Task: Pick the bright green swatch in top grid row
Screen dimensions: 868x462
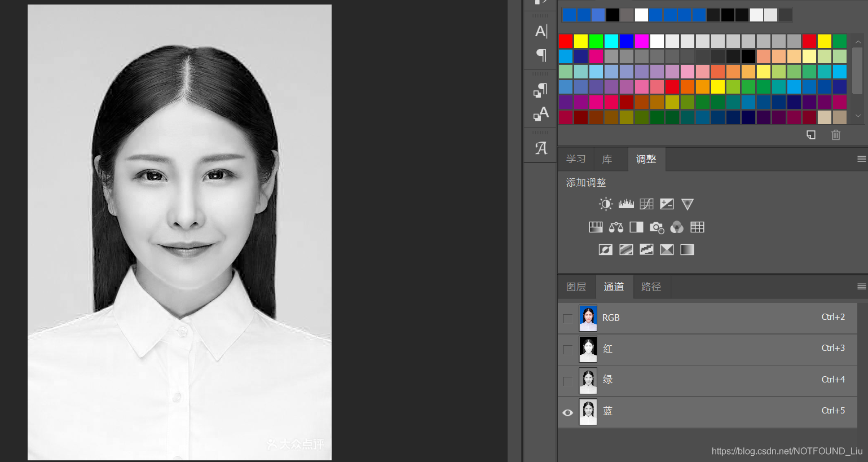Action: pos(596,41)
